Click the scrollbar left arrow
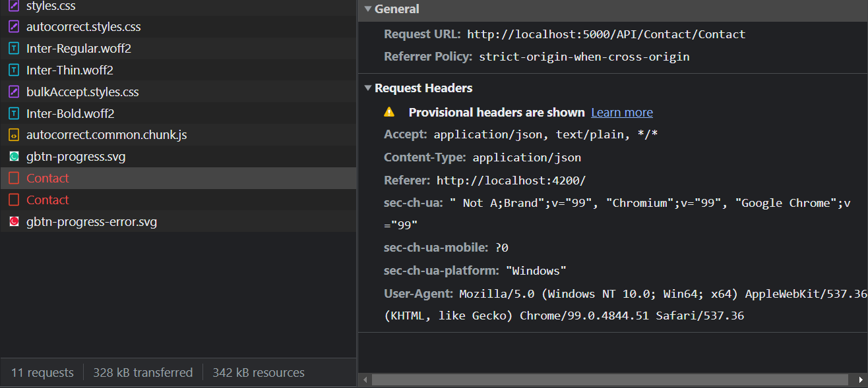The width and height of the screenshot is (868, 388). tap(365, 380)
